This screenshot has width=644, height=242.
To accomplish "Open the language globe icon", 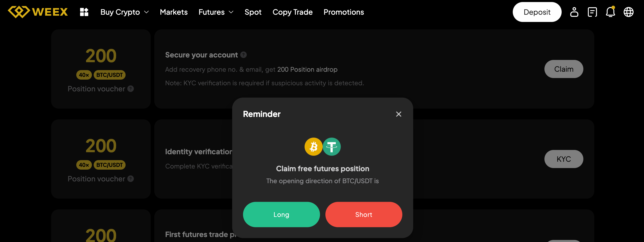I will click(x=629, y=12).
